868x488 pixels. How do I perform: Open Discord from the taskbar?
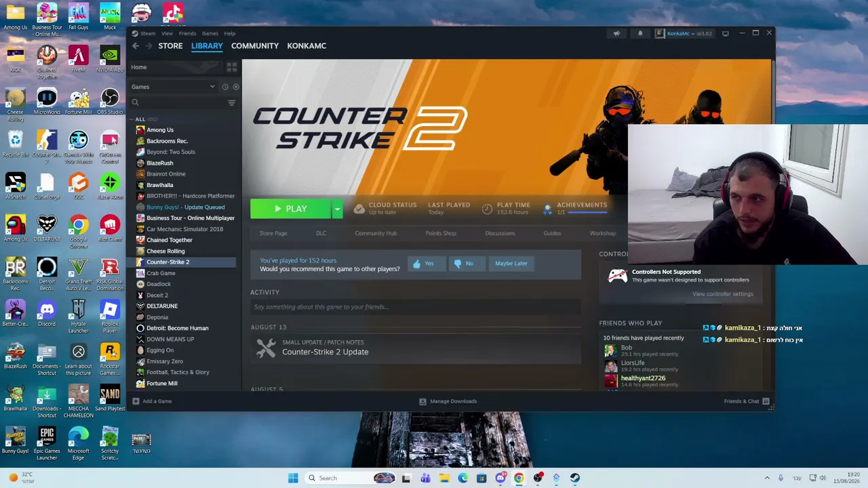pyautogui.click(x=500, y=479)
